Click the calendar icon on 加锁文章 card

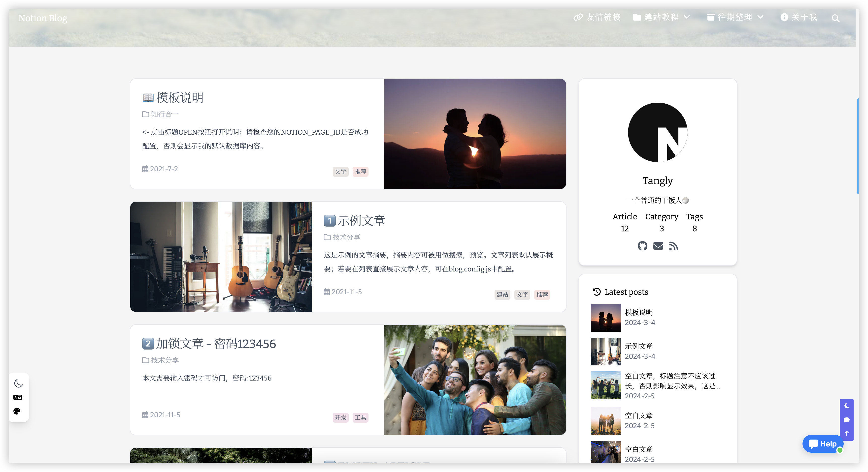(x=145, y=415)
